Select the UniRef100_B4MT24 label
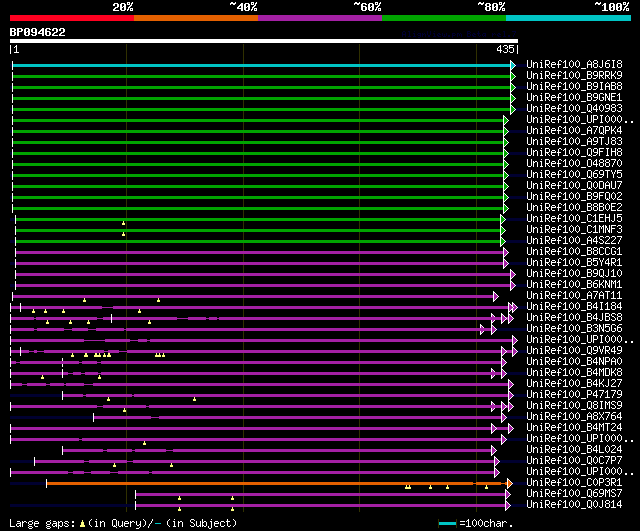Screen dimensions: 640x531 pos(574,428)
